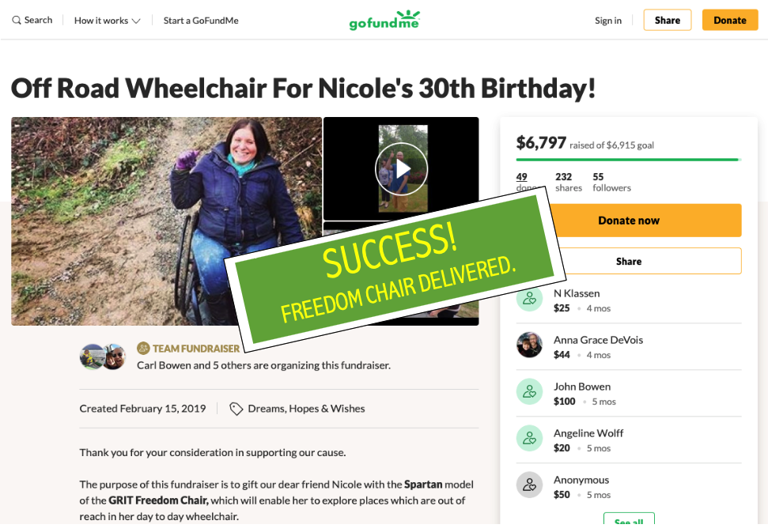Click the green fundraising progress bar
768x532 pixels.
point(626,160)
